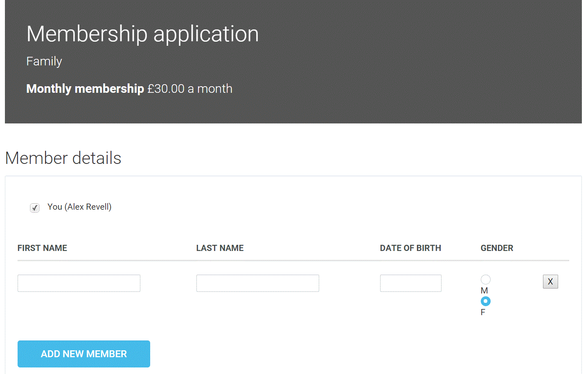Click the "F" label under gender
The height and width of the screenshot is (374, 588).
pyautogui.click(x=483, y=312)
